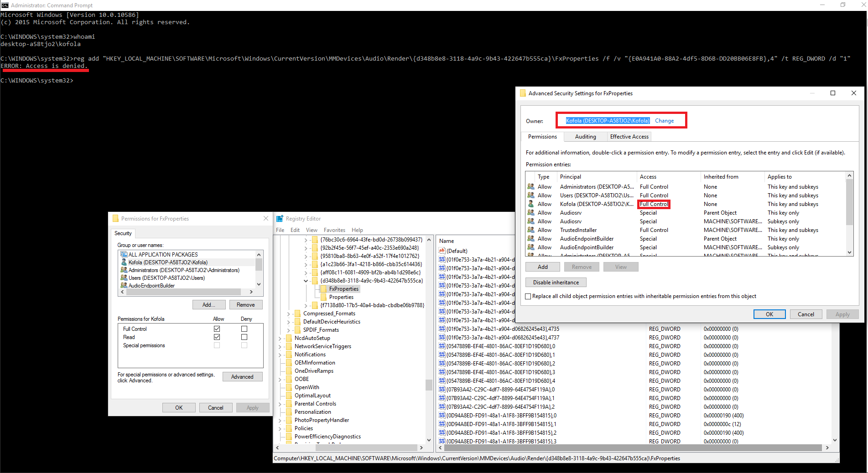Click the Policies folder icon
The width and height of the screenshot is (868, 473).
coord(289,428)
